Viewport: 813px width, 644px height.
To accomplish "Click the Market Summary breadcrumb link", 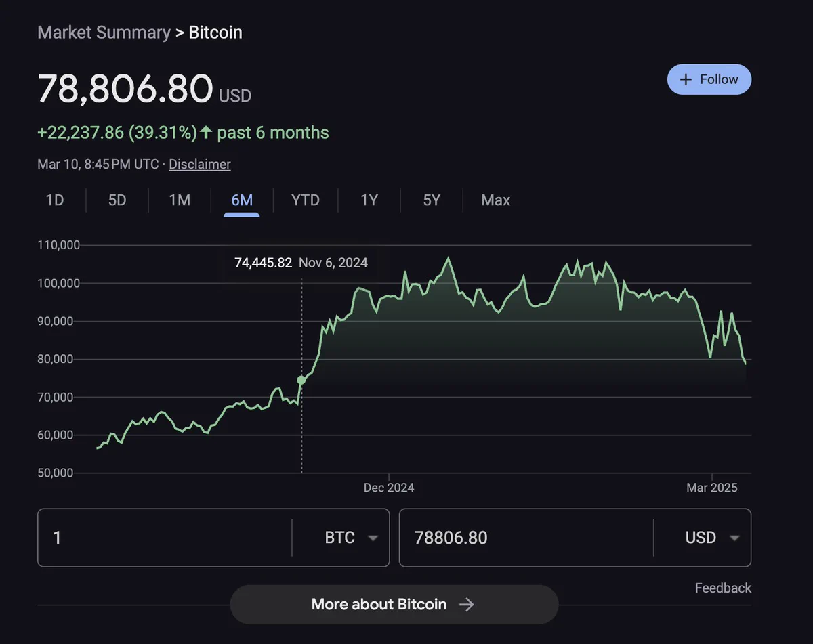I will click(x=104, y=33).
